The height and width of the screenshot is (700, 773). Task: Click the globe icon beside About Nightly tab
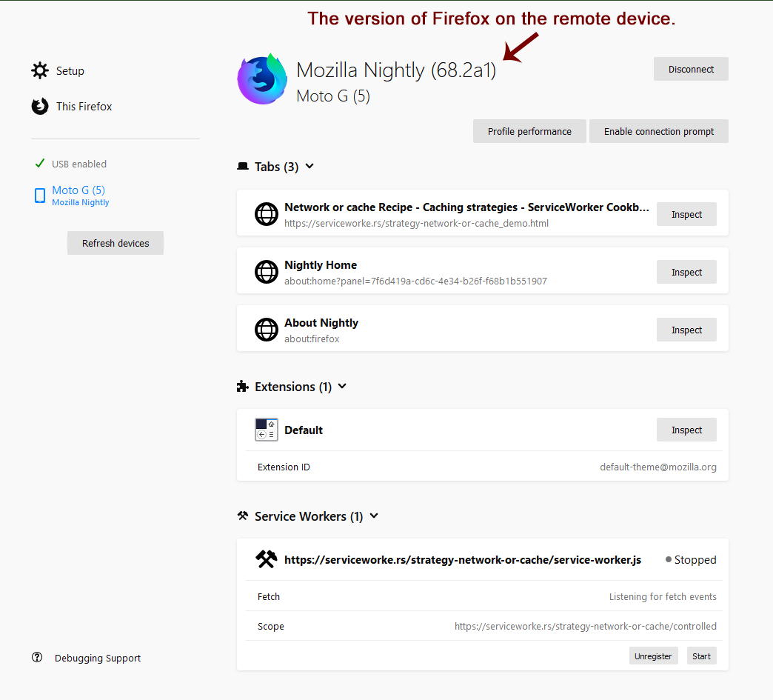[x=266, y=330]
